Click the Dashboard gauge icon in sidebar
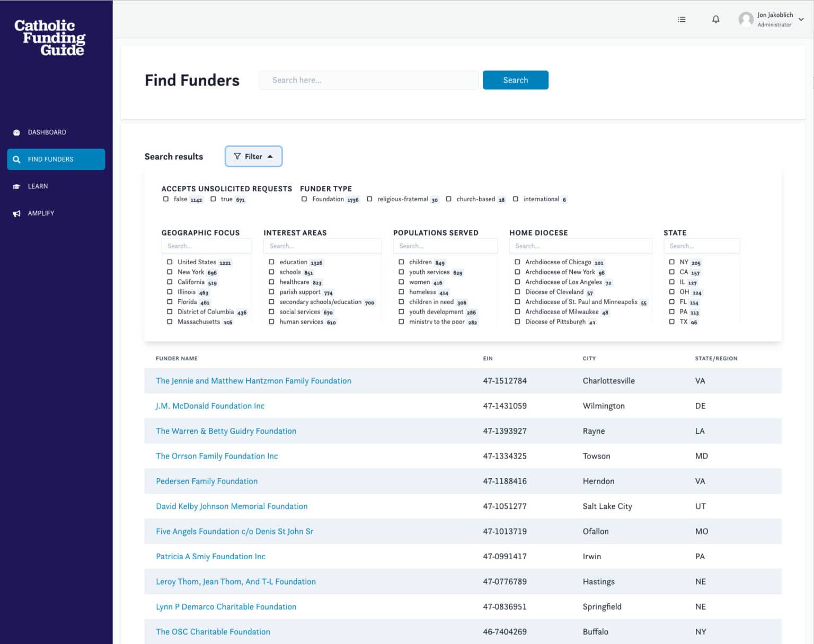814x644 pixels. coord(16,132)
